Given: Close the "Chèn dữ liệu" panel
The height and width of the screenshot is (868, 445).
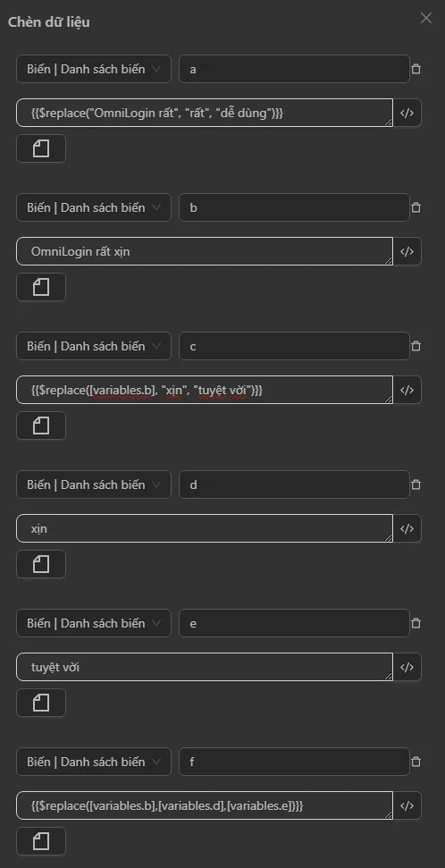Looking at the screenshot, I should pos(425,18).
